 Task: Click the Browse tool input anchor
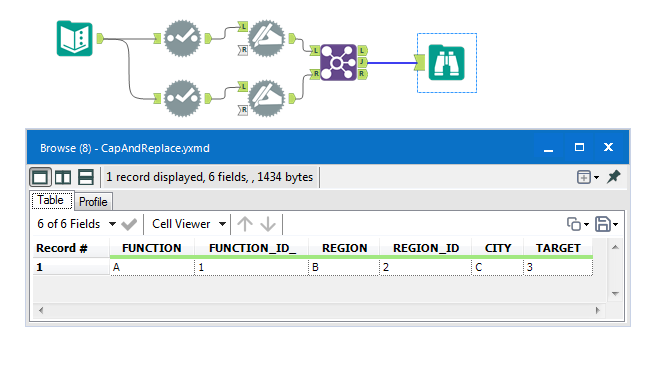[419, 63]
